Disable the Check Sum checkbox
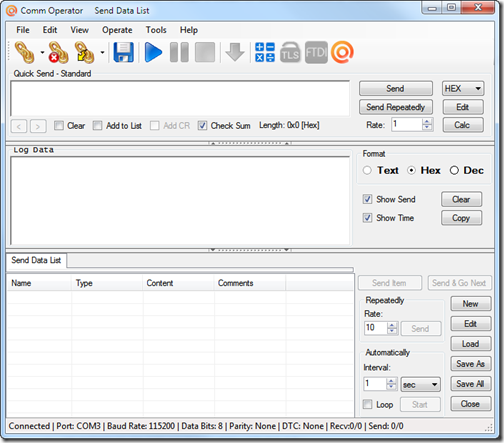The height and width of the screenshot is (443, 504). point(202,126)
